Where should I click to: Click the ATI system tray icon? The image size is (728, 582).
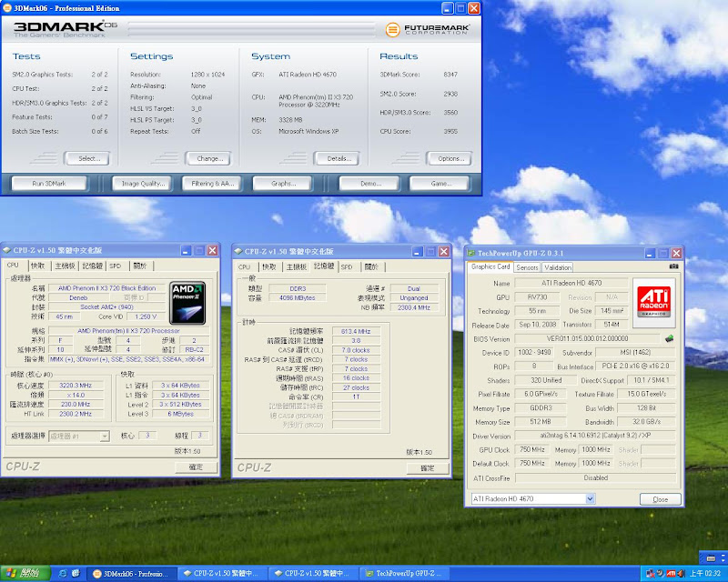coord(671,573)
